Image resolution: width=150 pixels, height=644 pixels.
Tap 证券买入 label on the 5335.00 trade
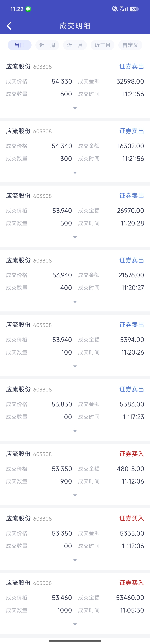132,518
